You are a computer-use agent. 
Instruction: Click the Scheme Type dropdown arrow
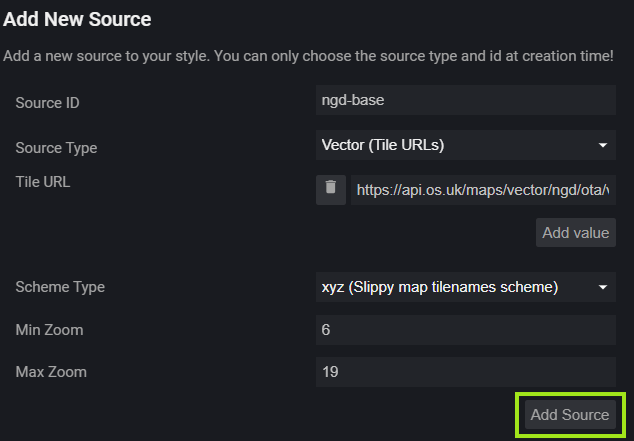click(x=603, y=287)
